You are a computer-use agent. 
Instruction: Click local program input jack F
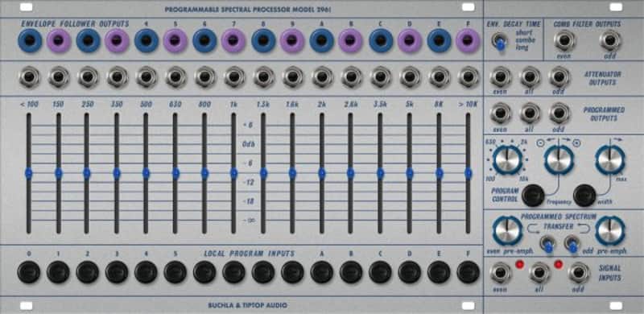(469, 272)
